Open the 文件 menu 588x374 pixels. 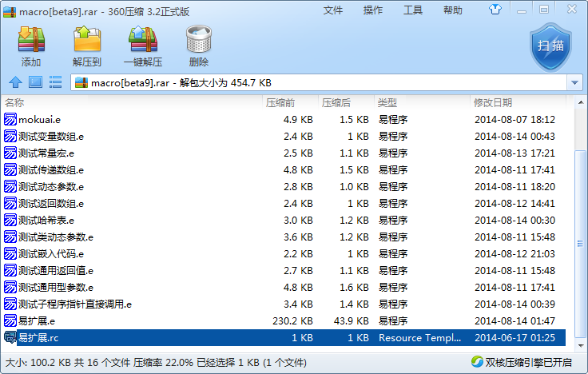[x=333, y=10]
